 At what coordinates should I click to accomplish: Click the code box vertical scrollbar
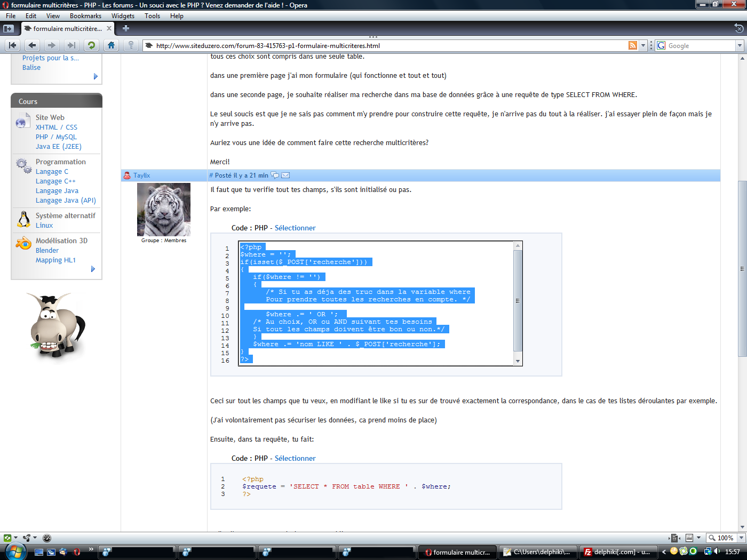pyautogui.click(x=517, y=301)
